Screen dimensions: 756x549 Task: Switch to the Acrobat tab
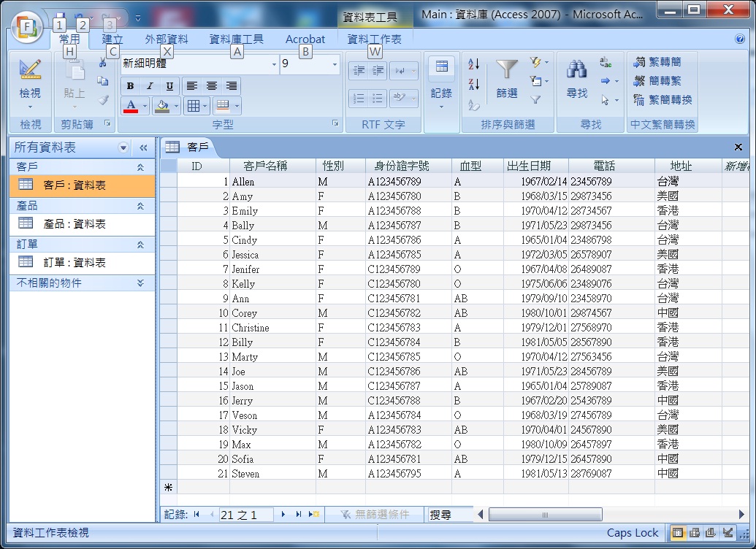pyautogui.click(x=305, y=39)
